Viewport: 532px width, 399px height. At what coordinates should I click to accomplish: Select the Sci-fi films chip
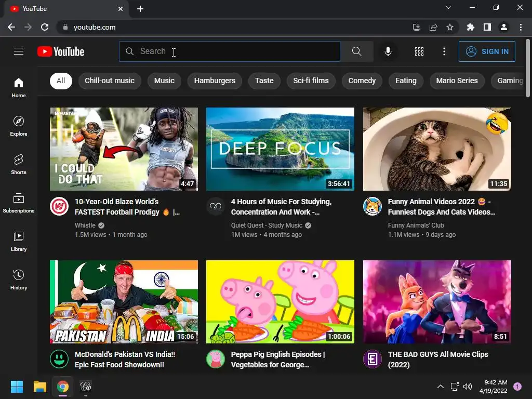pos(311,81)
